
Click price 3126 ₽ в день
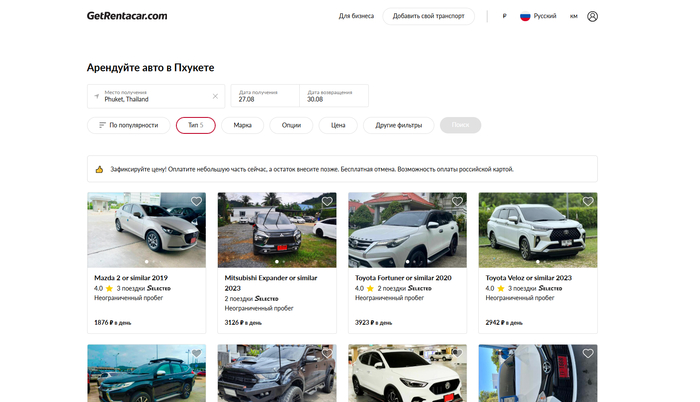tap(243, 322)
